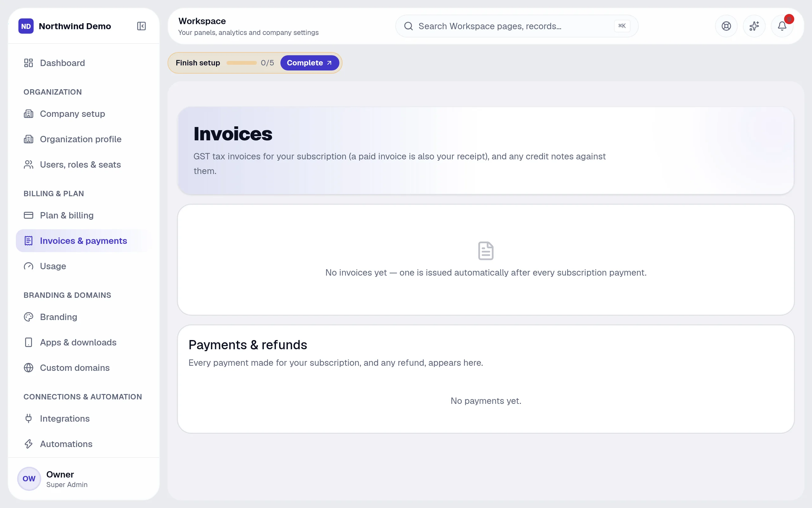The height and width of the screenshot is (508, 812).
Task: Click the empty invoices document icon
Action: (486, 251)
